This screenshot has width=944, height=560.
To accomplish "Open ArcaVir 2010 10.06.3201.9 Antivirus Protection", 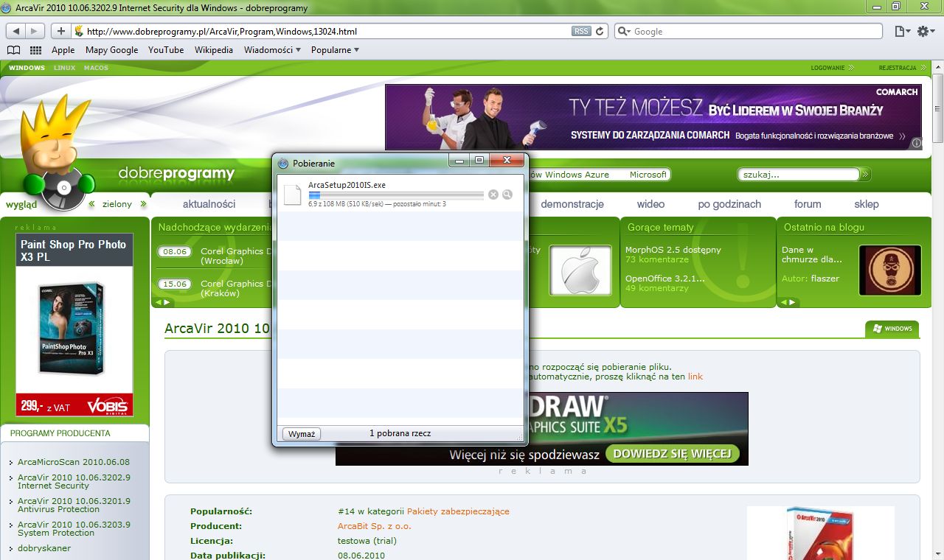I will pyautogui.click(x=74, y=505).
